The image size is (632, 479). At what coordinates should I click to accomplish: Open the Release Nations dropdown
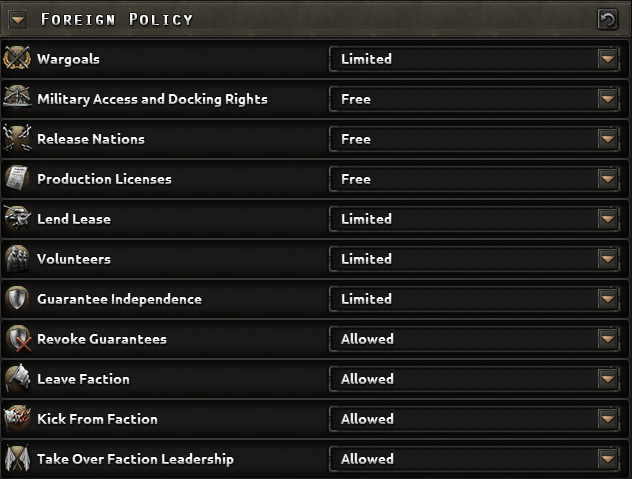click(x=607, y=139)
